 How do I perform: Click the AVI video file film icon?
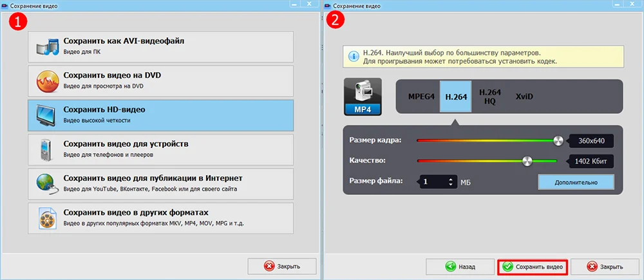point(47,46)
